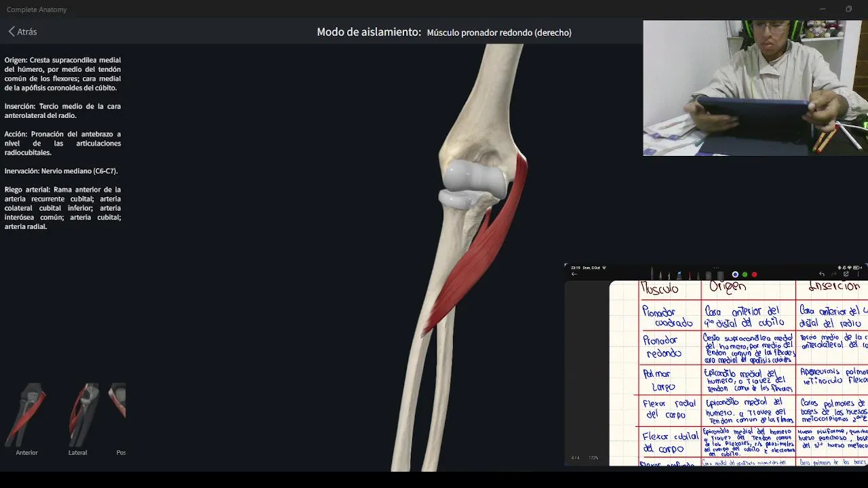Pick the red ink color in notes toolbar

click(x=754, y=274)
